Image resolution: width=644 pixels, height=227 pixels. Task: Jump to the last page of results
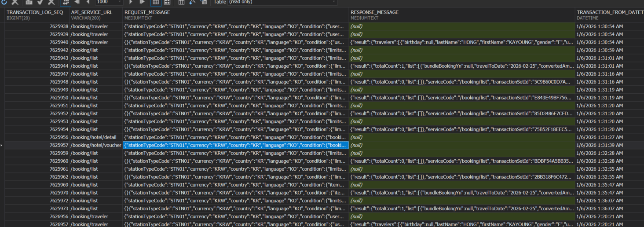pyautogui.click(x=142, y=2)
